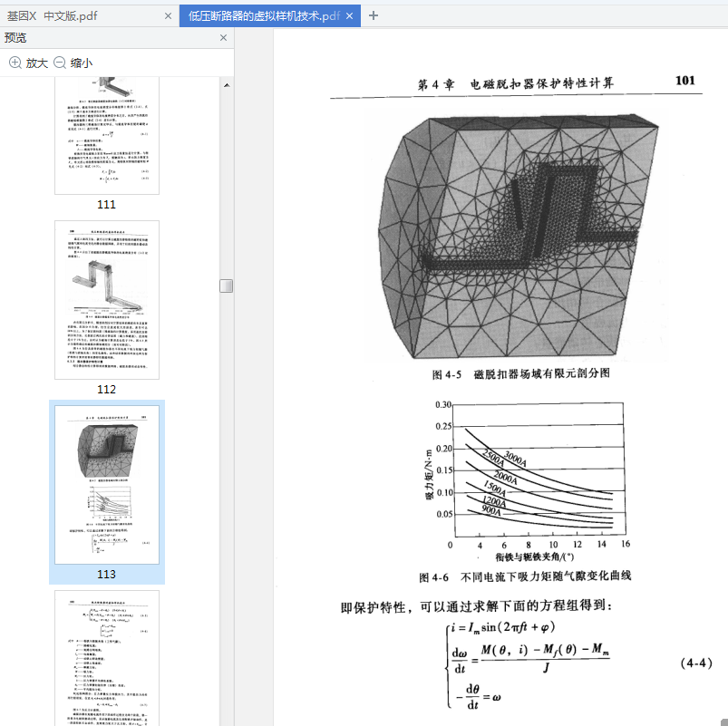Close the 预览 preview panel
Image resolution: width=728 pixels, height=726 pixels.
tap(223, 37)
